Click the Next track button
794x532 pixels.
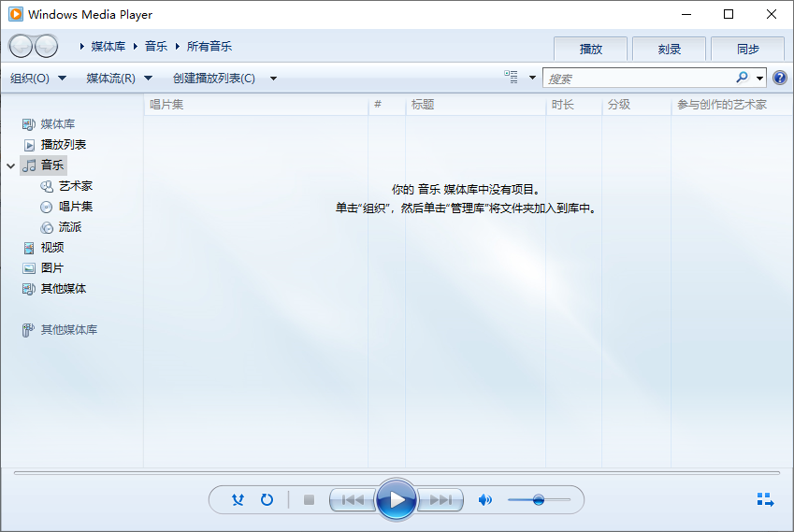click(x=440, y=500)
